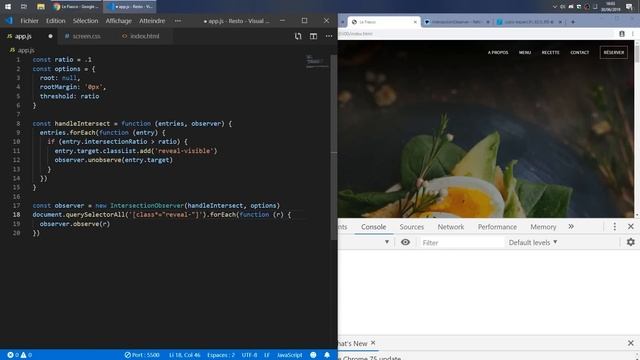Click the Li 18, Col 46 cursor position
Viewport: 640px width, 360px height.
click(x=184, y=355)
